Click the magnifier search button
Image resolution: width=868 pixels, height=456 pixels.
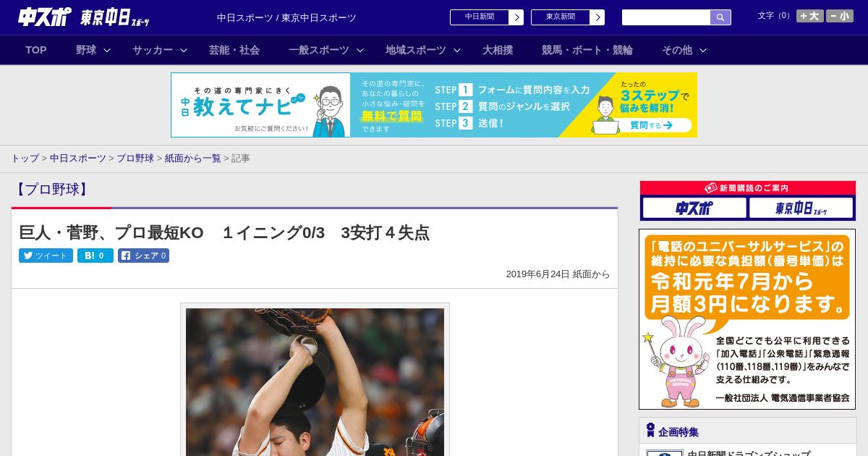(x=720, y=17)
